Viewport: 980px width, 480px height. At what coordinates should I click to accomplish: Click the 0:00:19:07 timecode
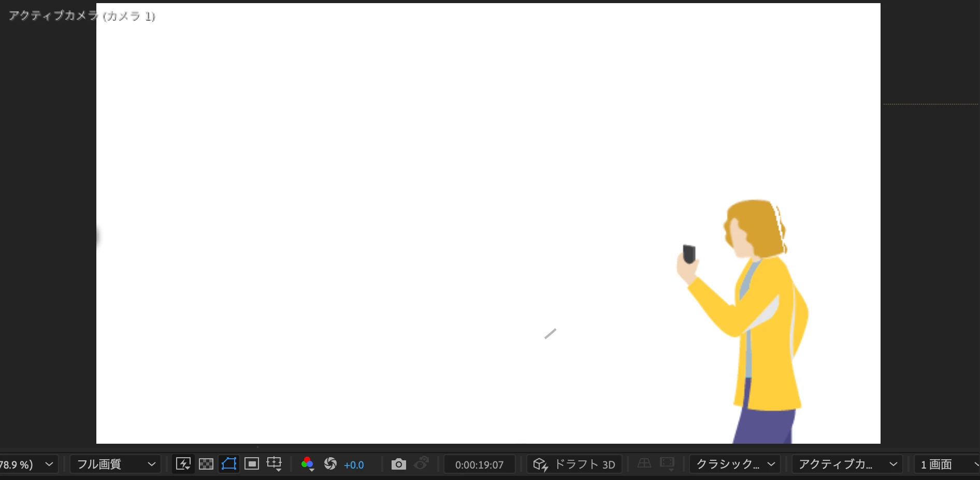[x=479, y=465]
